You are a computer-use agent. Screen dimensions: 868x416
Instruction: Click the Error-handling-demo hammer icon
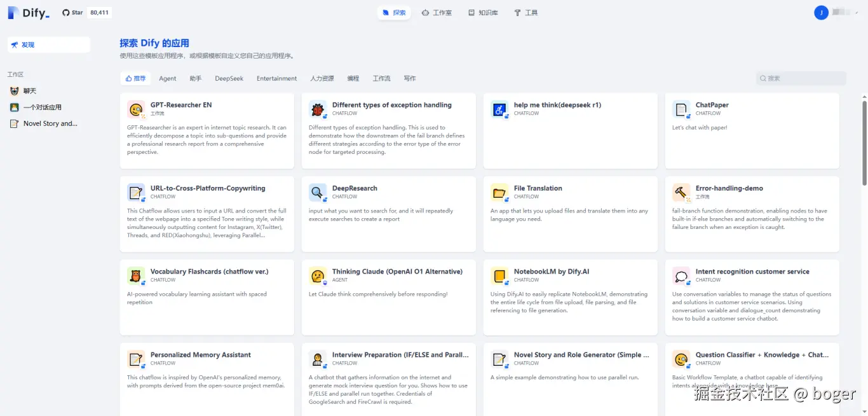681,193
